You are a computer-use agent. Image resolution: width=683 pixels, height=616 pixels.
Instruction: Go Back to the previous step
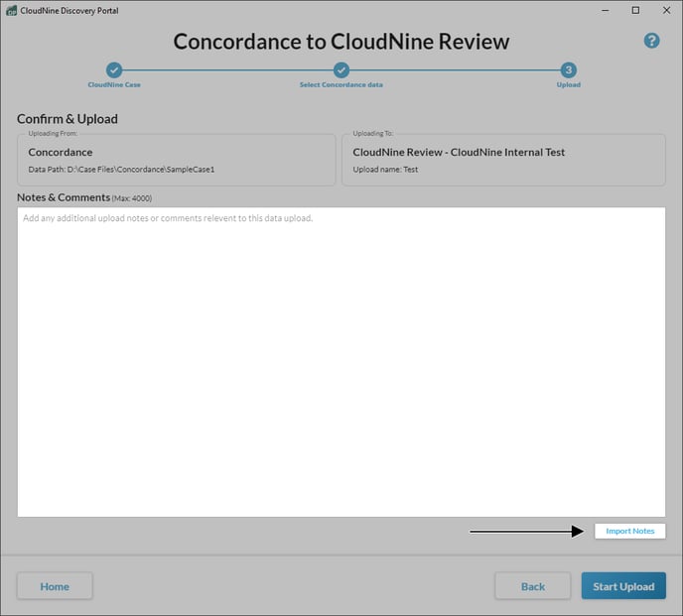point(533,586)
